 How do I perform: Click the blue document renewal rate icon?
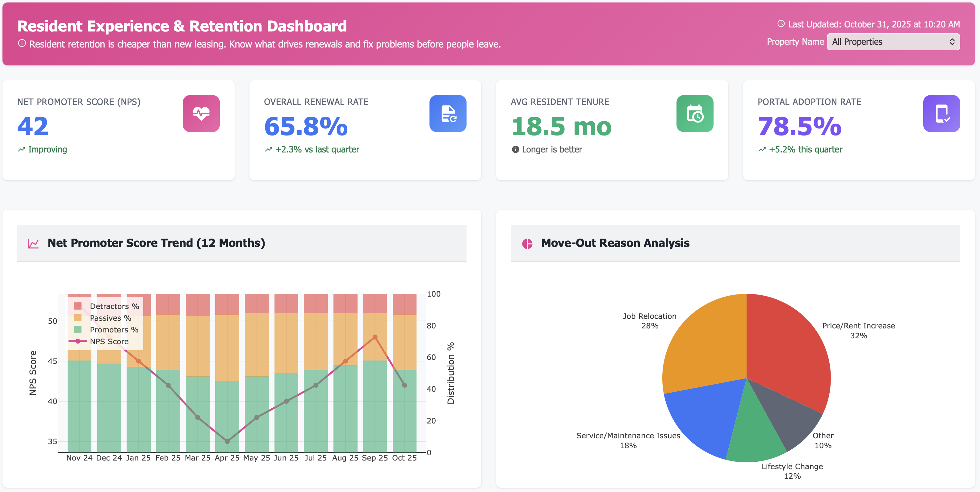click(x=448, y=114)
